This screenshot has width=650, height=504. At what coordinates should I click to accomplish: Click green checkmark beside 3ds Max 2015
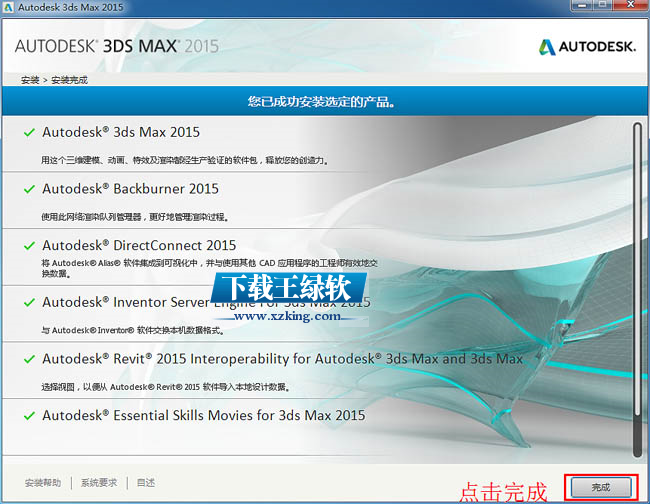[x=29, y=133]
